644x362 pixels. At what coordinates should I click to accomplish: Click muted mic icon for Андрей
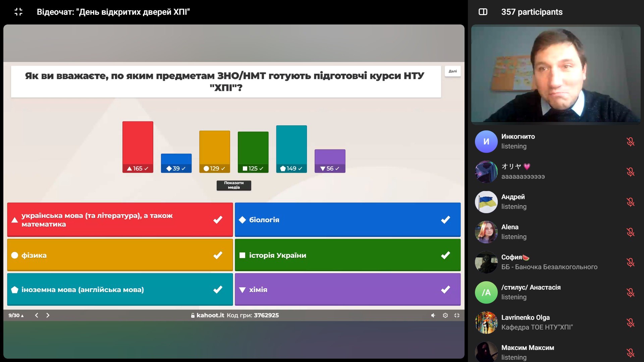[x=631, y=202]
